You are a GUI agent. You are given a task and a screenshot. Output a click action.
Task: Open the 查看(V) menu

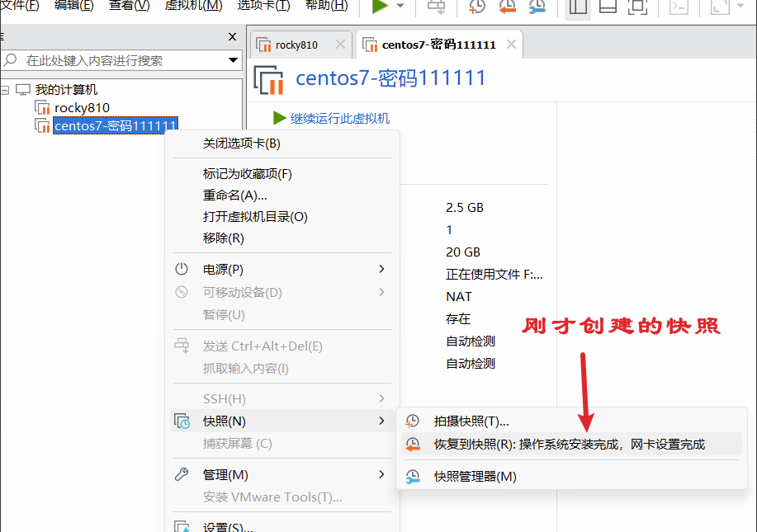point(129,5)
